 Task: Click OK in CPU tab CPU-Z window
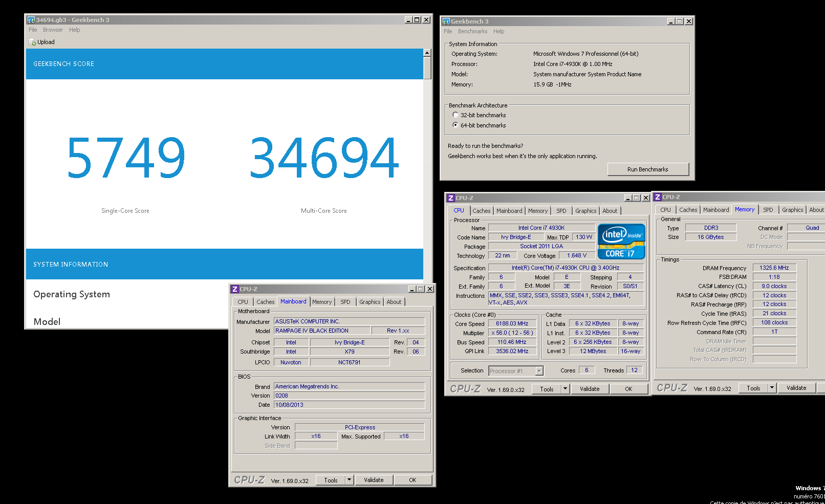pos(628,389)
